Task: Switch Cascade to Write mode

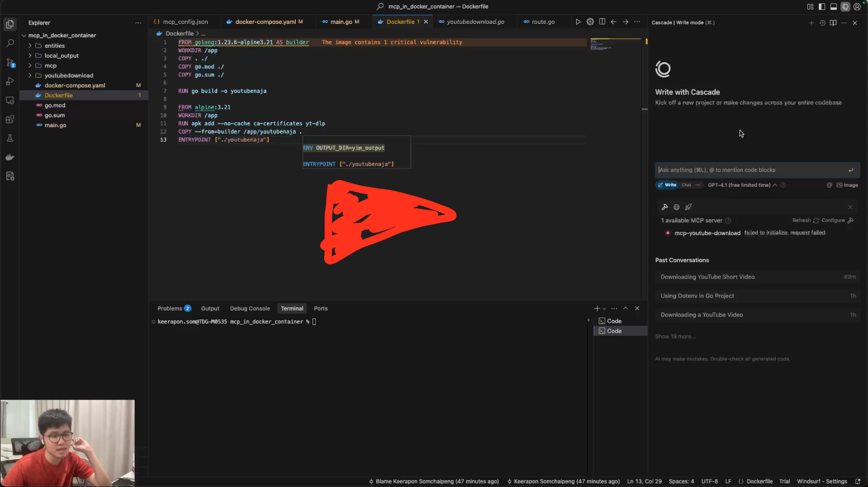Action: (667, 185)
